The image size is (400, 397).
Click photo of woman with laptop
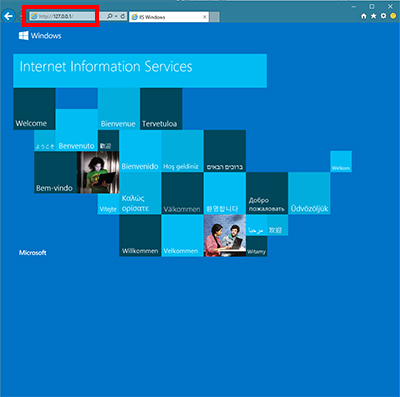[98, 172]
